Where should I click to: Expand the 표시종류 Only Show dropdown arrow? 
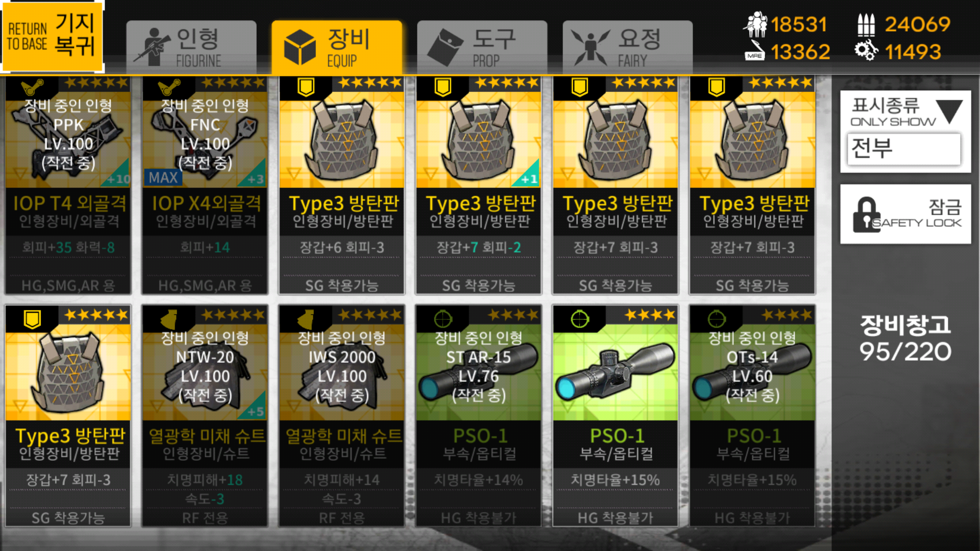click(x=950, y=111)
